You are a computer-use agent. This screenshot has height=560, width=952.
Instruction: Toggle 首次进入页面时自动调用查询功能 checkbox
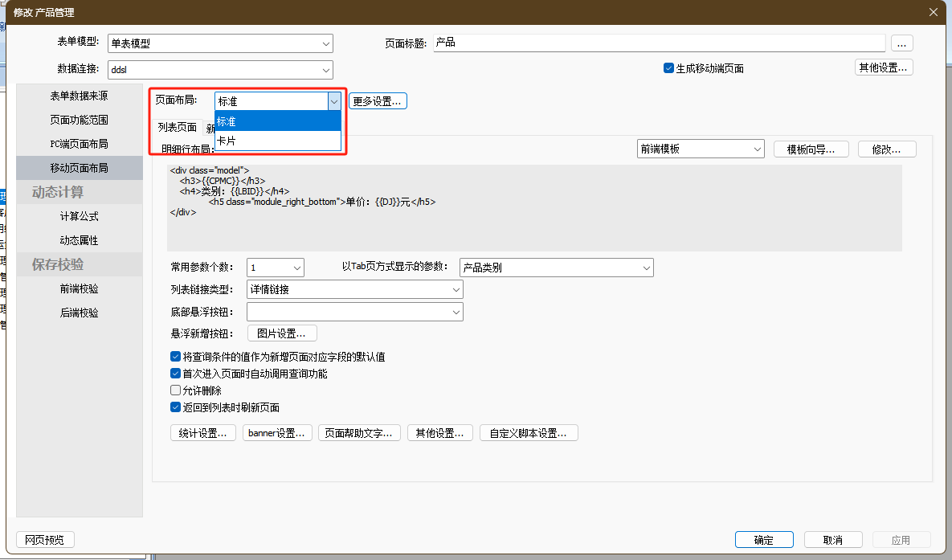click(x=176, y=374)
